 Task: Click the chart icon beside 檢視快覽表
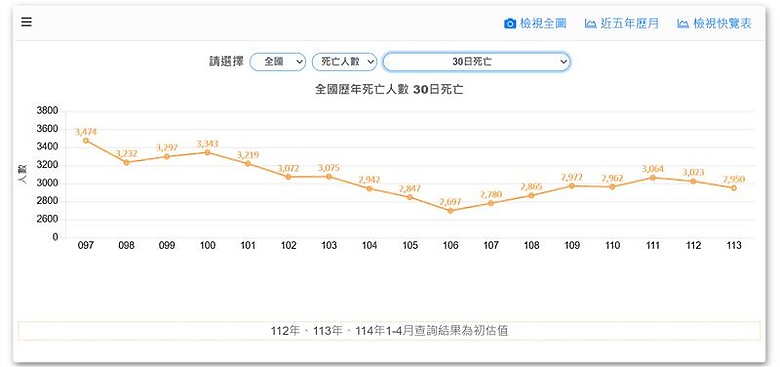pos(683,23)
